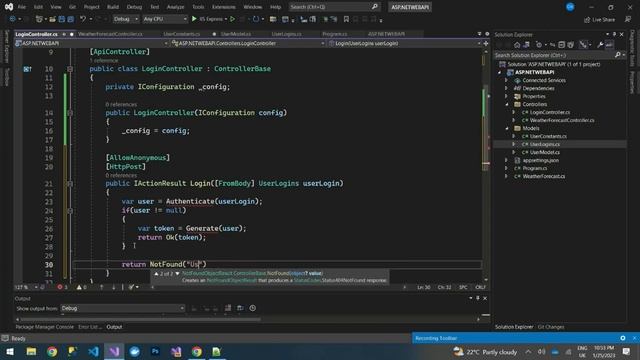Viewport: 640px width, 360px height.
Task: Click the Solution Explorer Properties wrench icon
Action: click(x=600, y=44)
